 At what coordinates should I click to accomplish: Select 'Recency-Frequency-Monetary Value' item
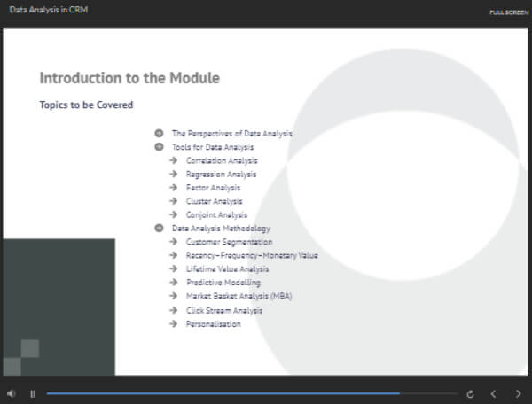click(252, 255)
